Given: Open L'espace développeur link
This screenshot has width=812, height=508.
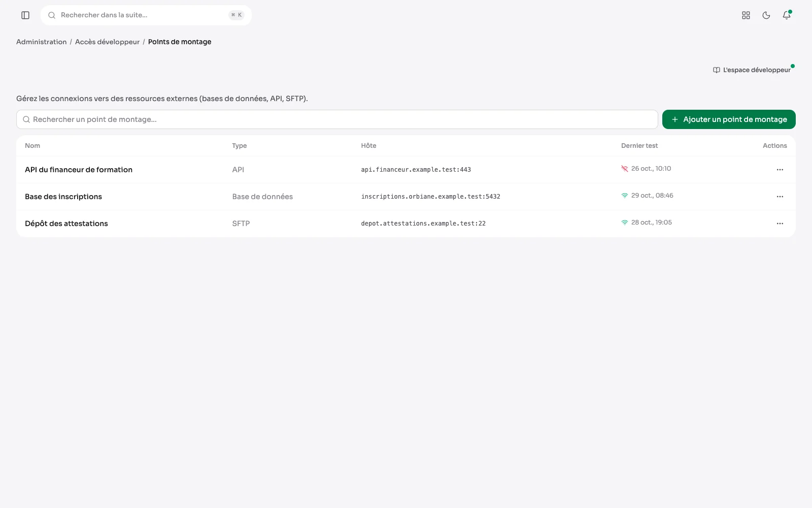Looking at the screenshot, I should pyautogui.click(x=752, y=70).
